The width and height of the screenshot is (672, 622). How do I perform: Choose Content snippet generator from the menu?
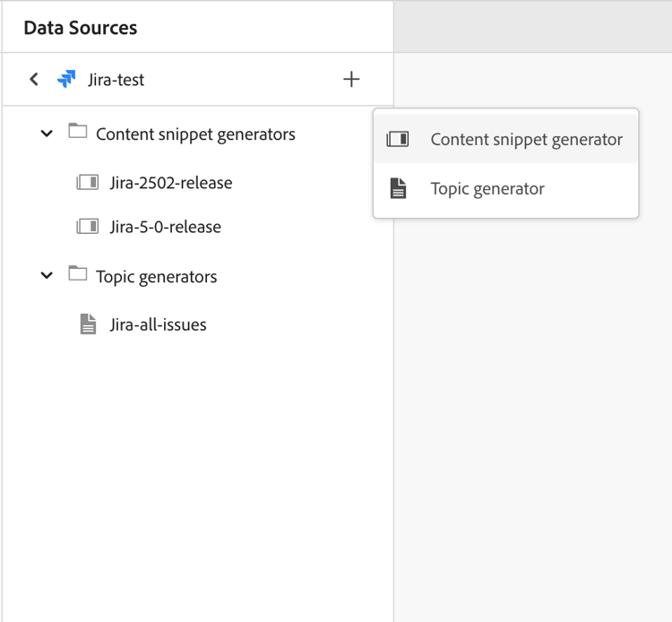(526, 140)
